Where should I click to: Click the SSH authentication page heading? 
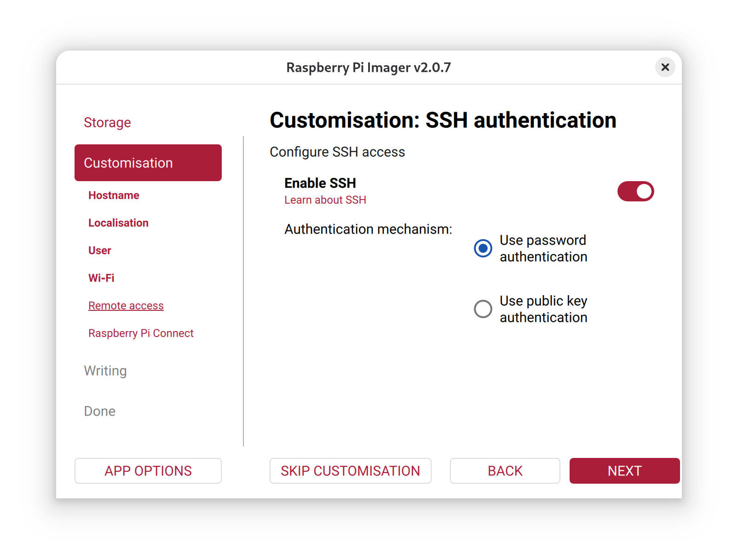tap(443, 120)
